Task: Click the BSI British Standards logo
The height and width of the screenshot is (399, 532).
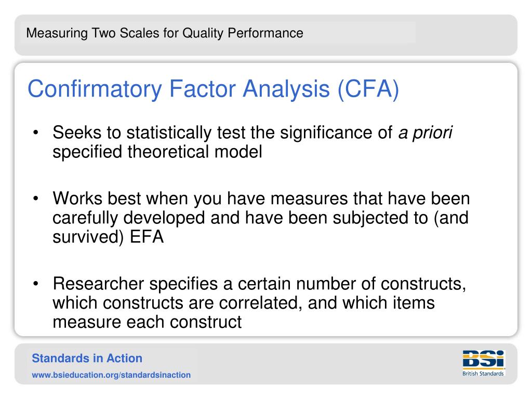Action: pyautogui.click(x=484, y=363)
